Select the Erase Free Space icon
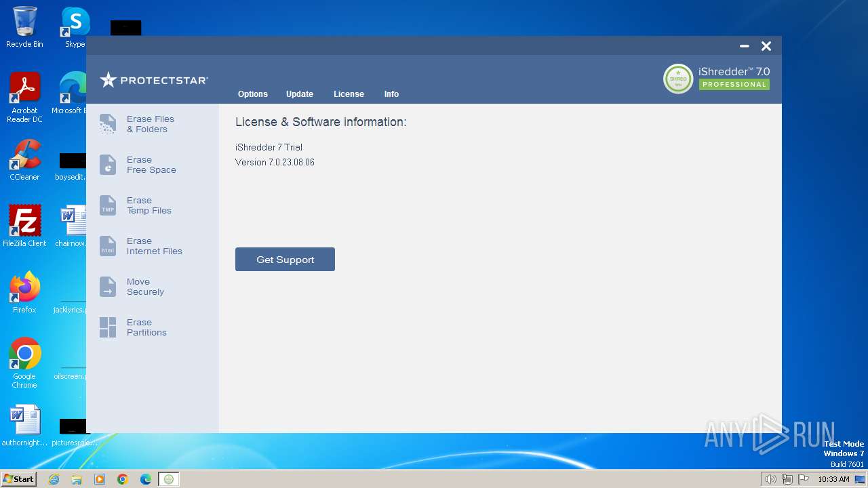This screenshot has height=488, width=868. point(108,165)
